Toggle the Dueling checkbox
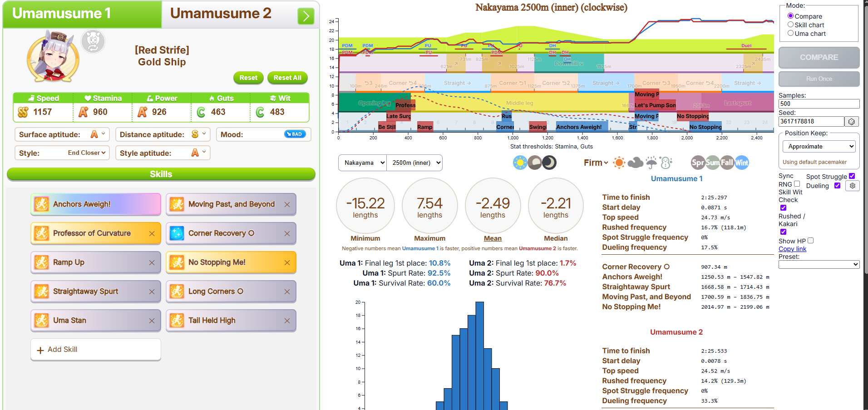The image size is (868, 410). click(837, 185)
